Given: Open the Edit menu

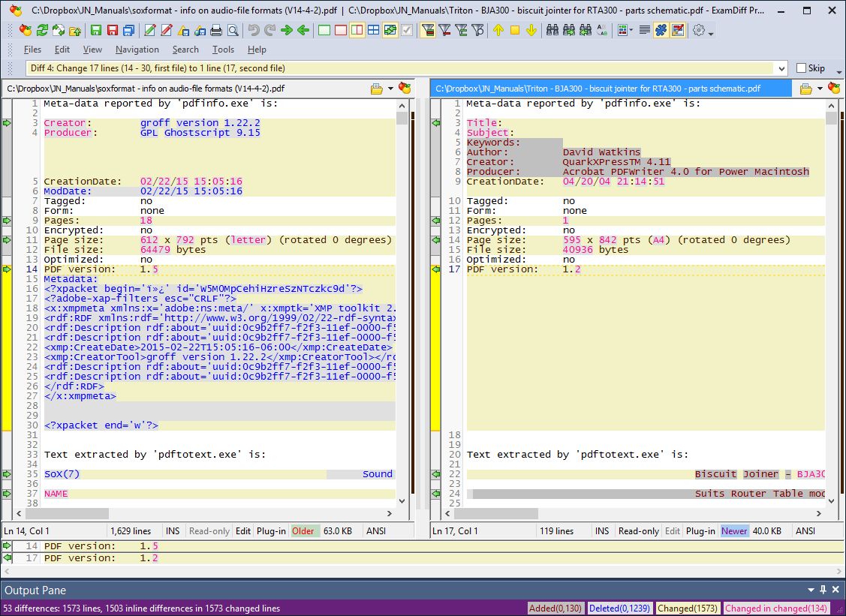Looking at the screenshot, I should (x=62, y=50).
